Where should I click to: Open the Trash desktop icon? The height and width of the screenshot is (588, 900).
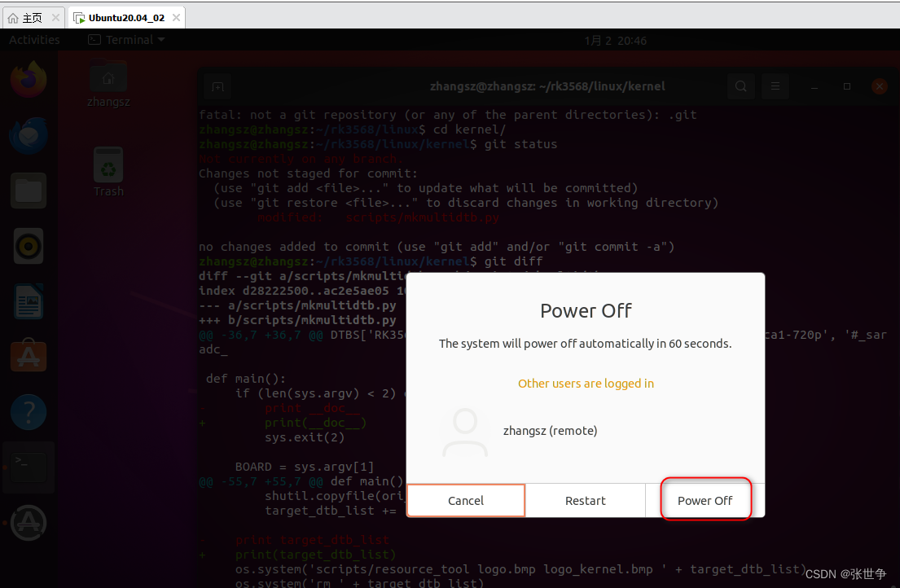click(108, 172)
